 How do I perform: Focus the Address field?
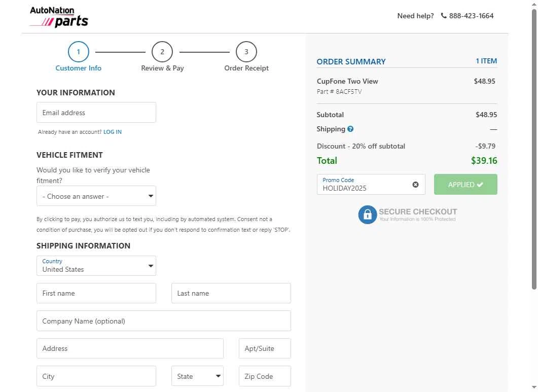[130, 348]
